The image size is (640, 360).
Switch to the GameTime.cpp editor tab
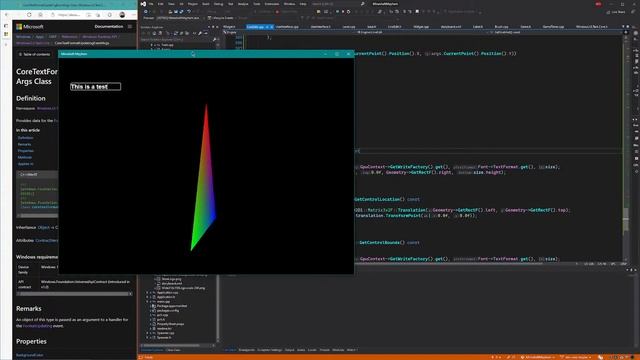coord(553,27)
